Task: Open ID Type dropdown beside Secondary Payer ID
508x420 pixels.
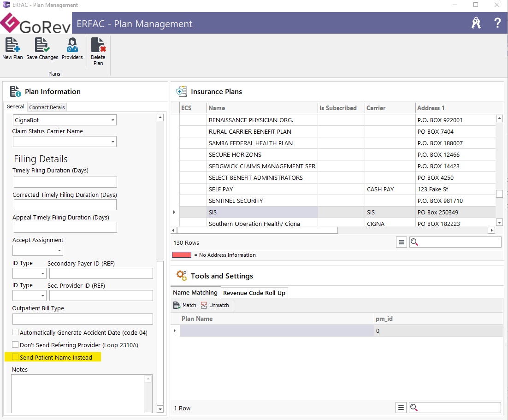Action: click(x=43, y=273)
